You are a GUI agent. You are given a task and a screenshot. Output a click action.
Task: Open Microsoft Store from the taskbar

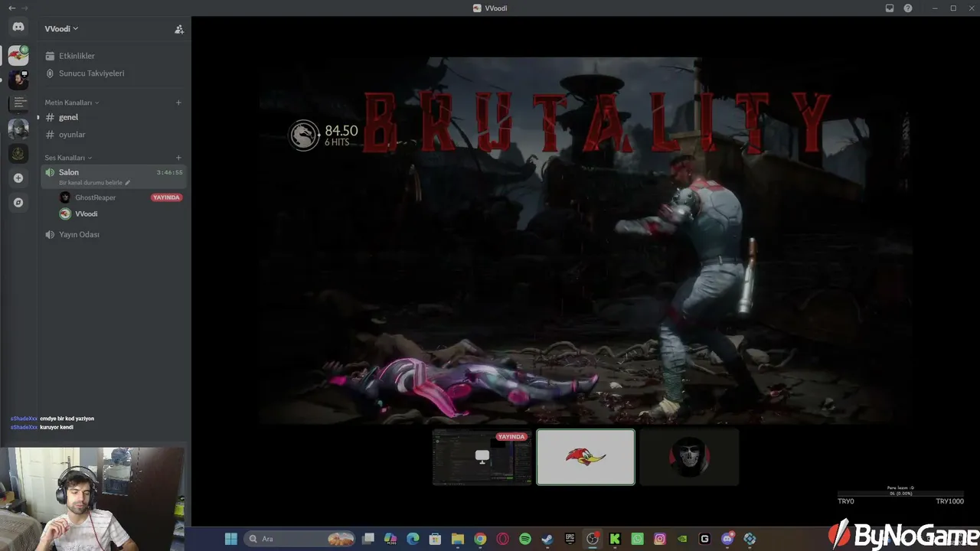pos(435,539)
